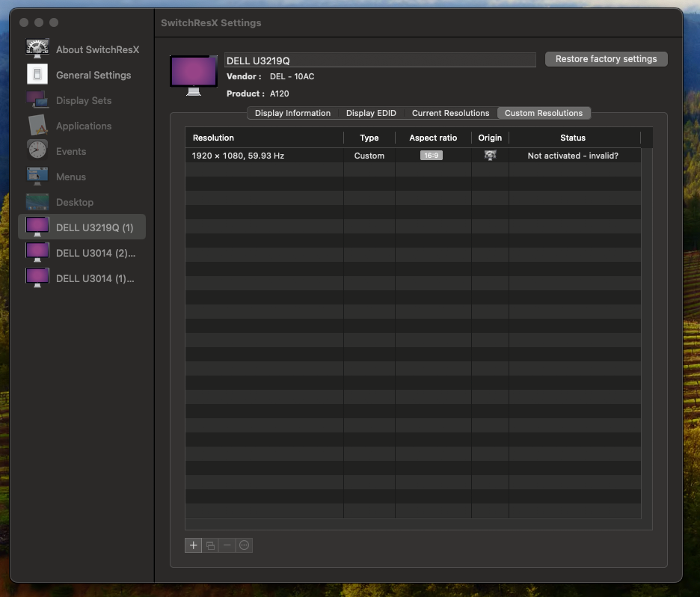Click the Custom type cell
The image size is (700, 597).
point(369,156)
